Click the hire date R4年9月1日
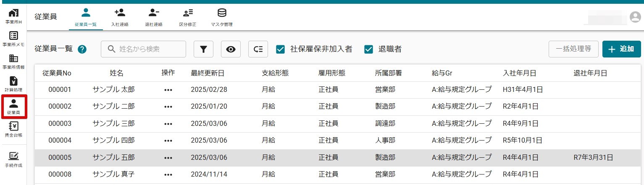The height and width of the screenshot is (185, 644). coord(520,124)
